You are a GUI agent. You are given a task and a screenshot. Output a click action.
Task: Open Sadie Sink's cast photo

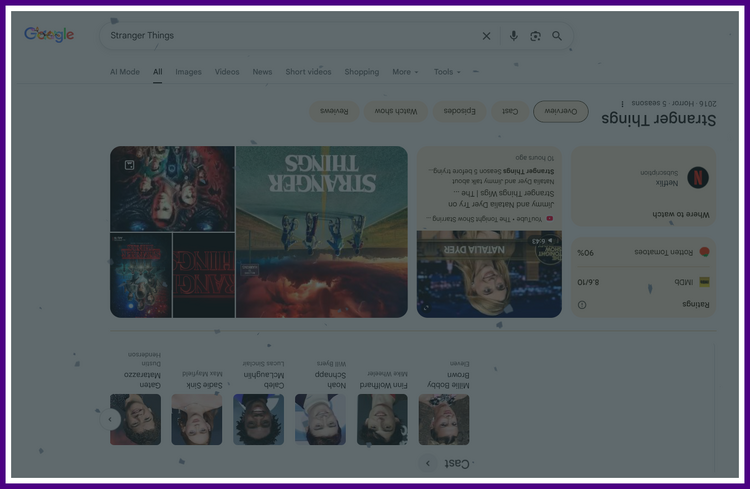point(197,420)
